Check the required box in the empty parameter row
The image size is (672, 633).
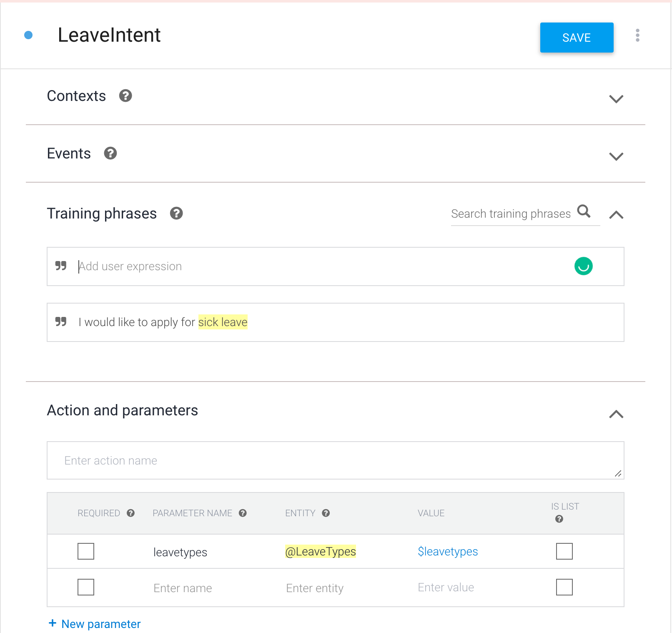tap(86, 587)
